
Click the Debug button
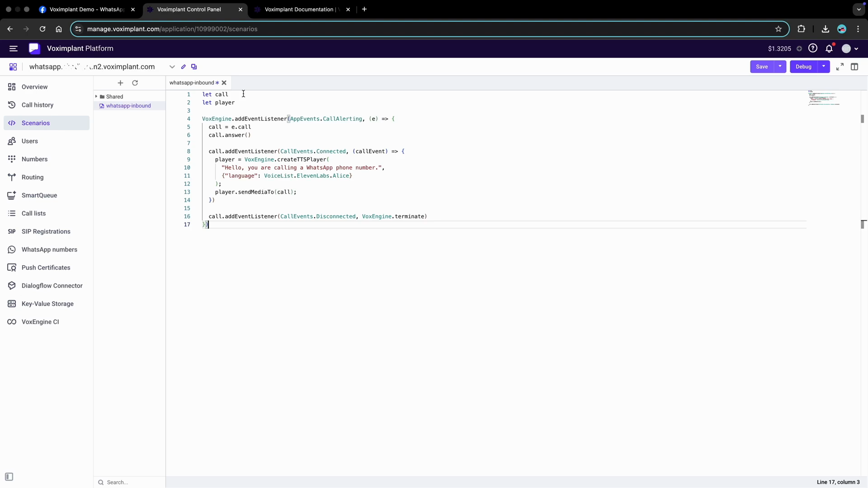tap(805, 66)
